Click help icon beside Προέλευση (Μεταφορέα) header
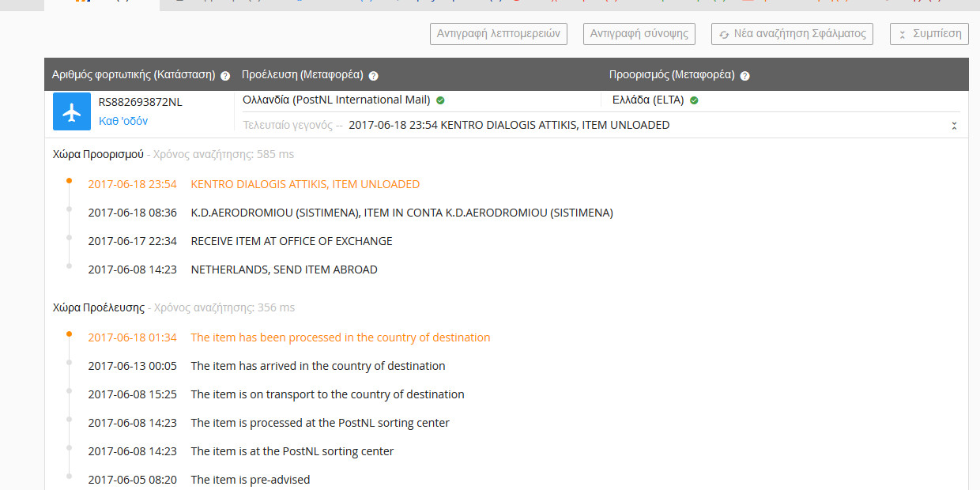Image resolution: width=980 pixels, height=490 pixels. [373, 76]
